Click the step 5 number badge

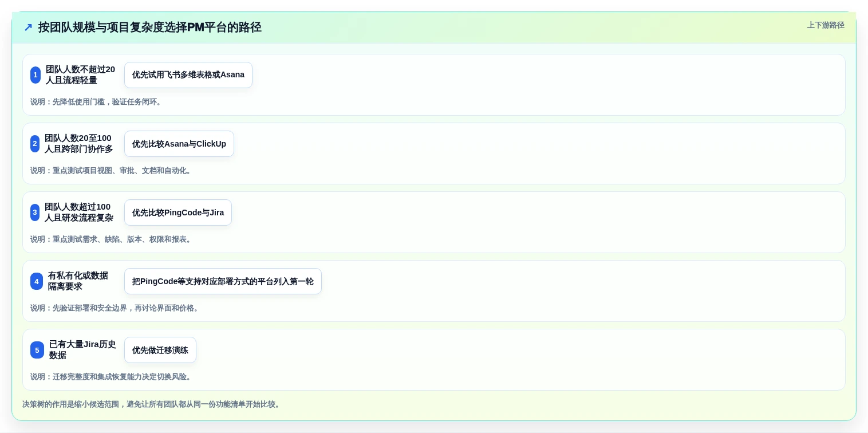pos(37,350)
